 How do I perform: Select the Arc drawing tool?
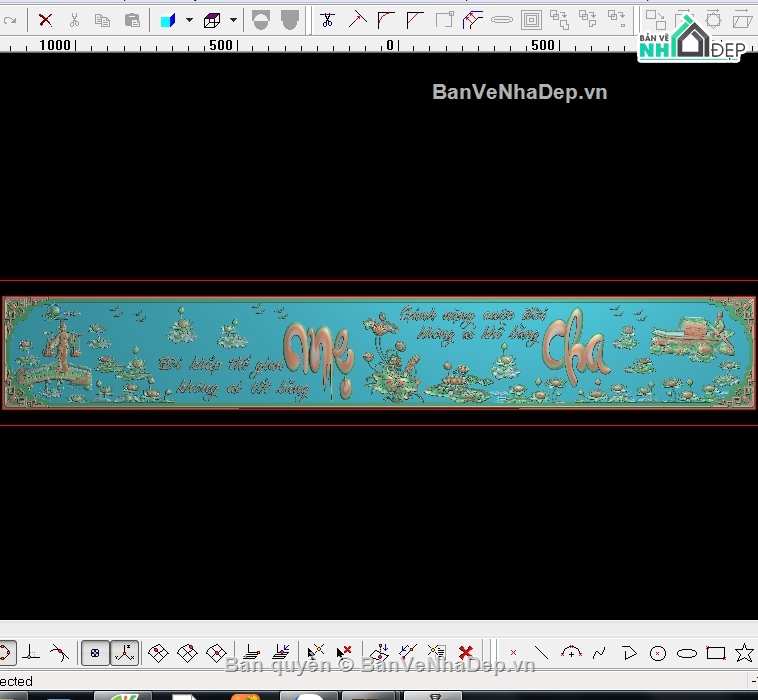[571, 653]
